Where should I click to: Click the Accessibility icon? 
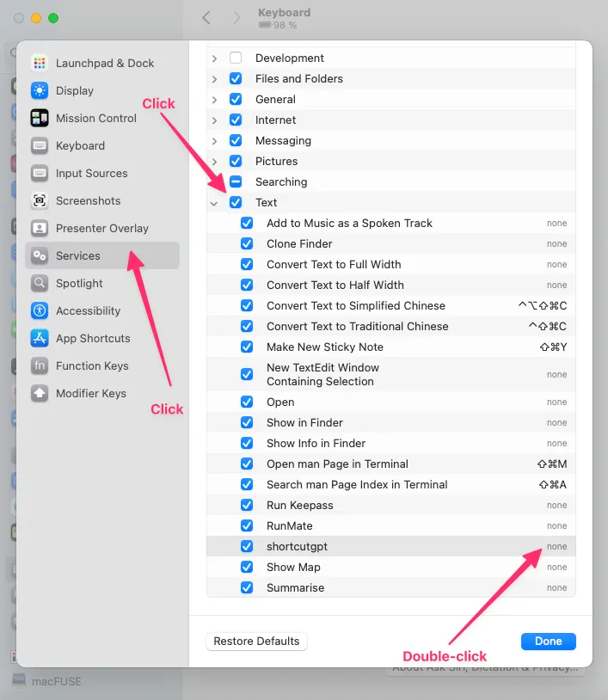tap(40, 310)
